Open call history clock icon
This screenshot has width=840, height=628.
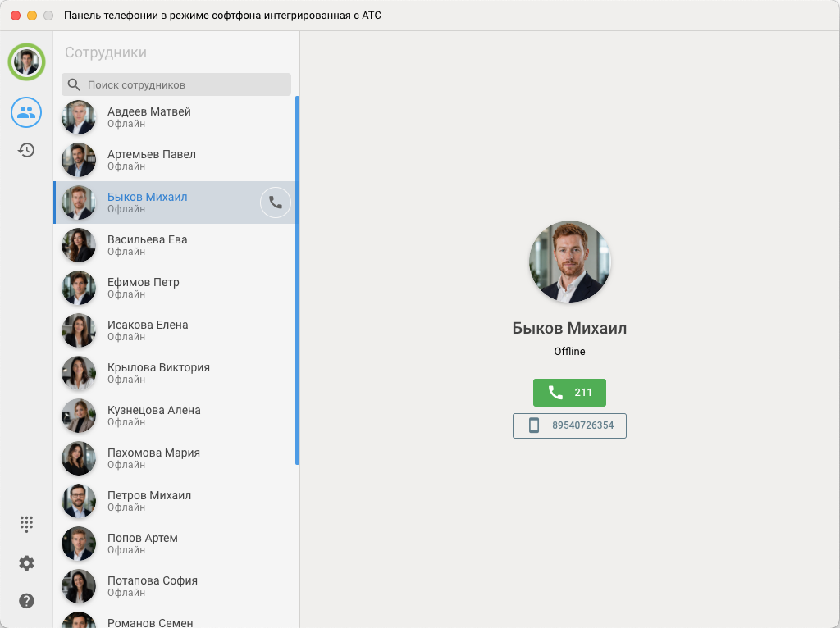click(x=26, y=150)
